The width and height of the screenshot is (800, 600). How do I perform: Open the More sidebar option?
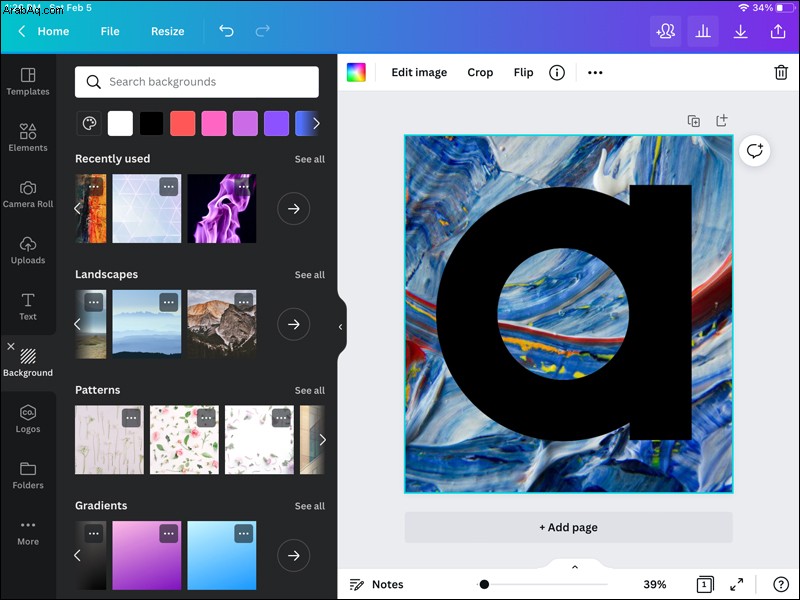(x=28, y=533)
